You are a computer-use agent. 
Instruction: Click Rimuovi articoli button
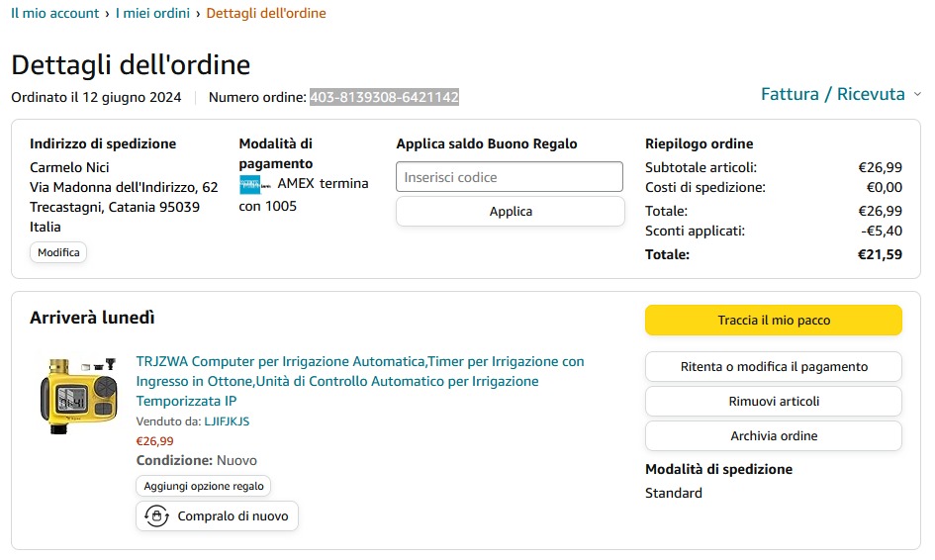[x=774, y=401]
